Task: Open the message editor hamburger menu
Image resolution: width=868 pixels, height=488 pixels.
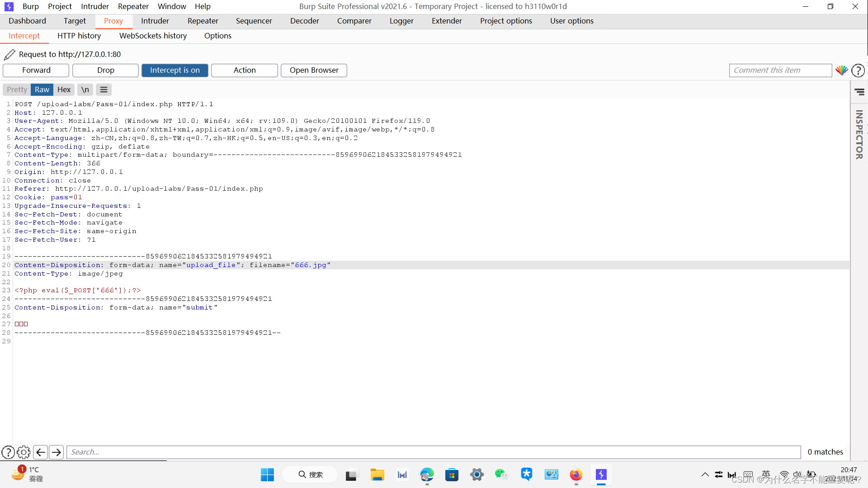Action: [x=104, y=89]
